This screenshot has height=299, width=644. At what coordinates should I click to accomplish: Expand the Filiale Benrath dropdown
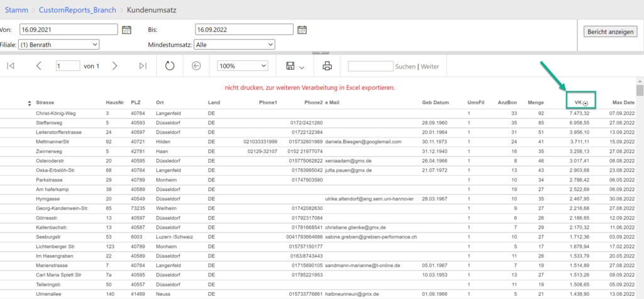pos(59,45)
